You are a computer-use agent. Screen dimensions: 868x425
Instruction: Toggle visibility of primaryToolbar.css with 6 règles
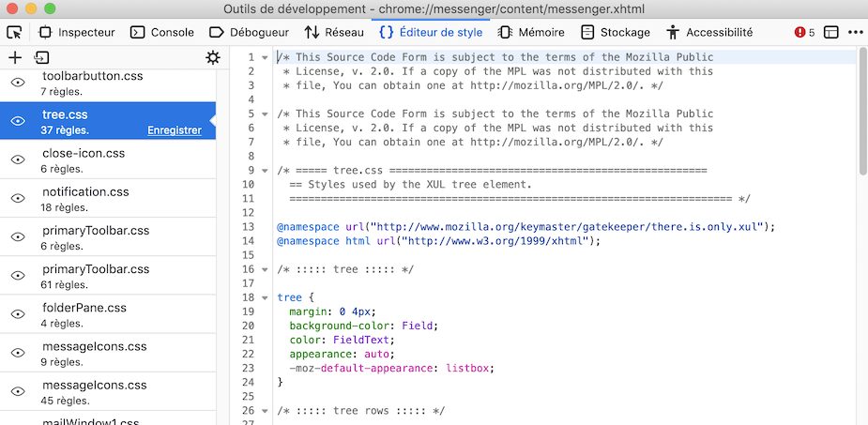(x=18, y=236)
